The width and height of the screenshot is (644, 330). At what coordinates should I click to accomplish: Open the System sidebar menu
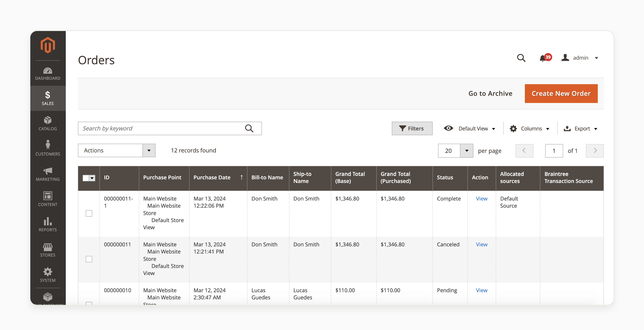pos(47,275)
